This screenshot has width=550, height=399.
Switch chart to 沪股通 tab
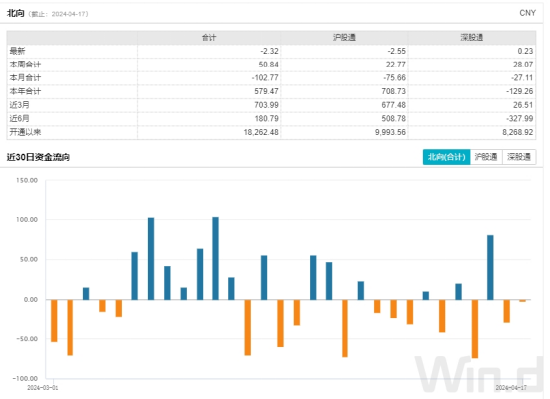coord(486,157)
